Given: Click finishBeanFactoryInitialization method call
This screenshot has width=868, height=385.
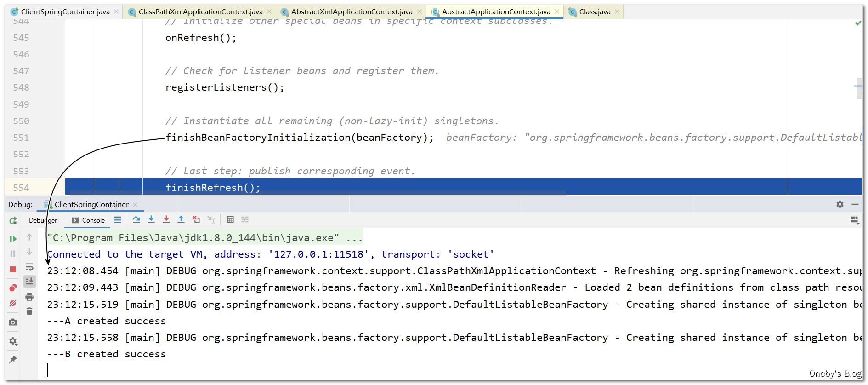Looking at the screenshot, I should pos(299,138).
